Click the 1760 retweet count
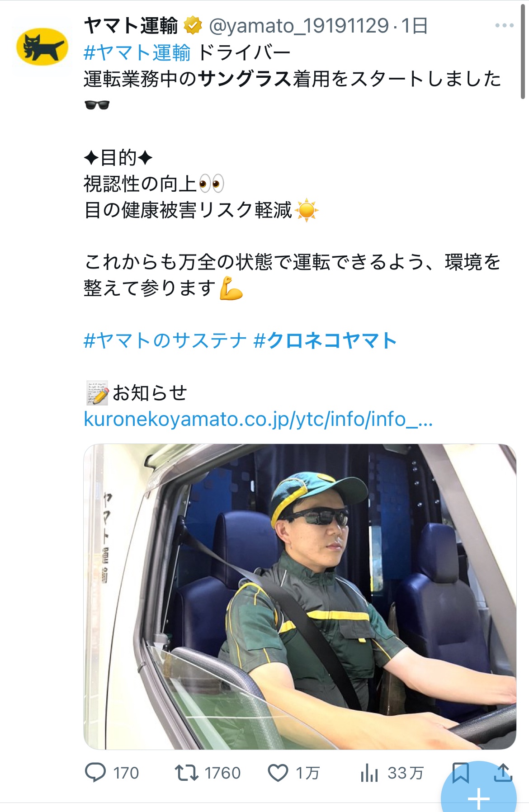Image resolution: width=529 pixels, height=812 pixels. (x=222, y=773)
